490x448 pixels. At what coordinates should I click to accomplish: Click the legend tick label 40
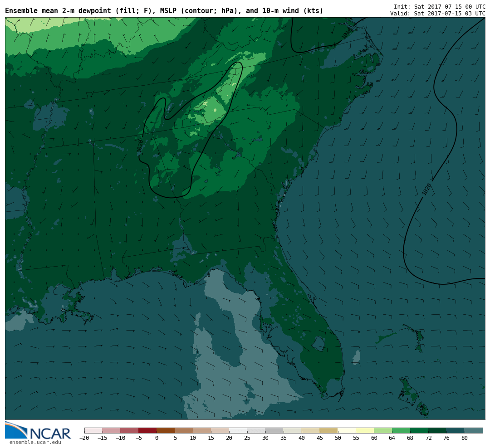[x=302, y=438]
